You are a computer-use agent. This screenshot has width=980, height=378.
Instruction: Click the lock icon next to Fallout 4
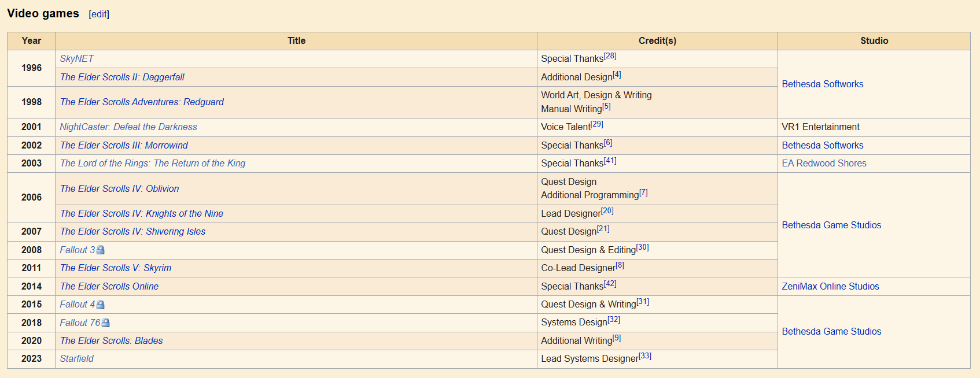coord(101,305)
